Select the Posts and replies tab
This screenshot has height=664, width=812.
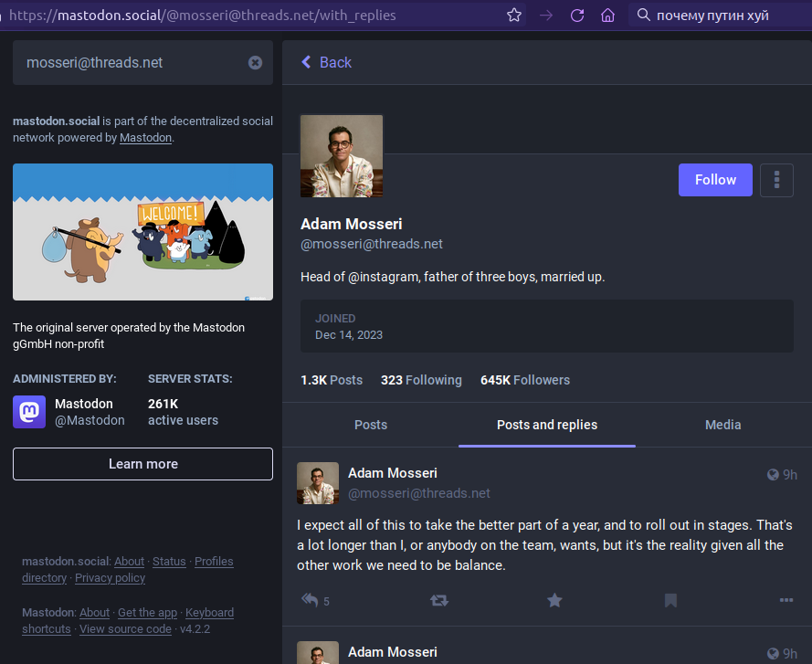point(547,425)
